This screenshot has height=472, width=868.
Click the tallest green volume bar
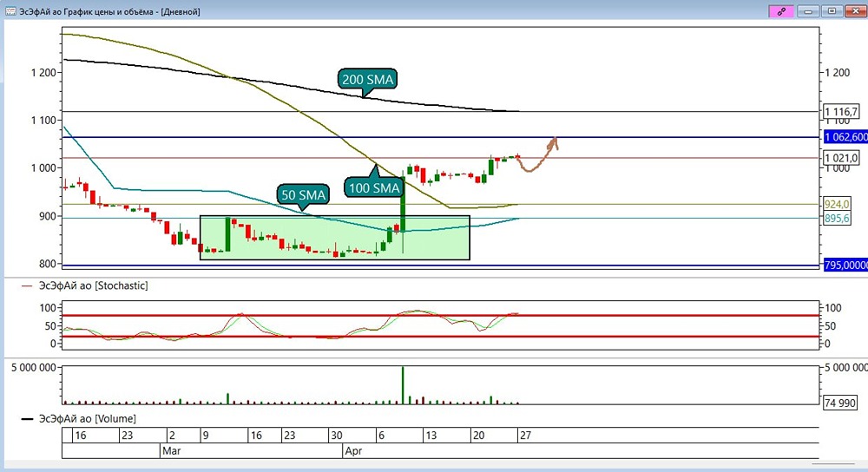point(403,385)
